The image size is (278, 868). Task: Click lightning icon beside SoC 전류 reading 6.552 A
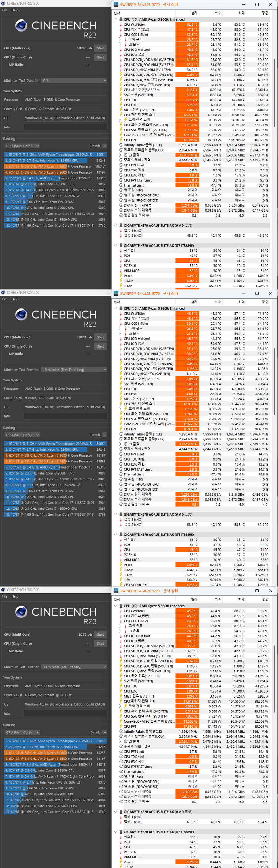(121, 681)
